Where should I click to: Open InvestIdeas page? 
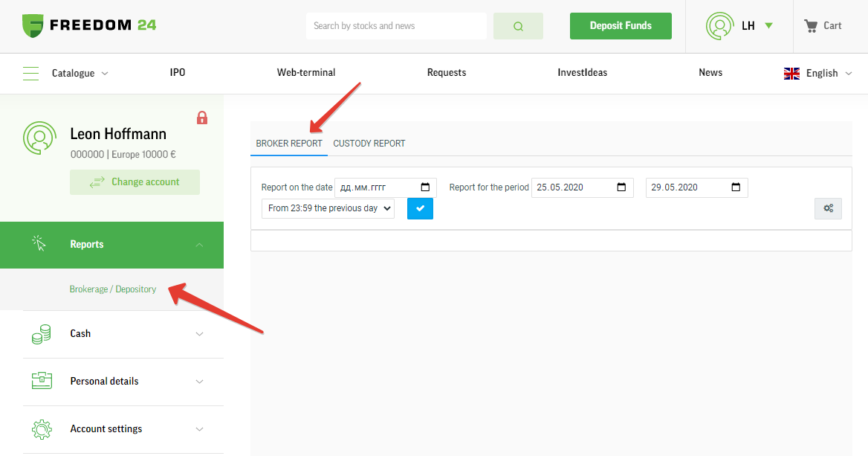[x=583, y=73]
